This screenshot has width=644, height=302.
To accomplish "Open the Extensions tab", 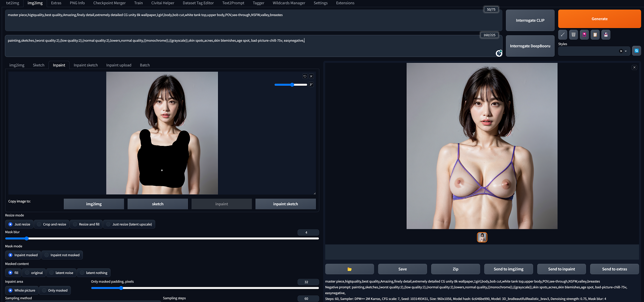I will (345, 3).
